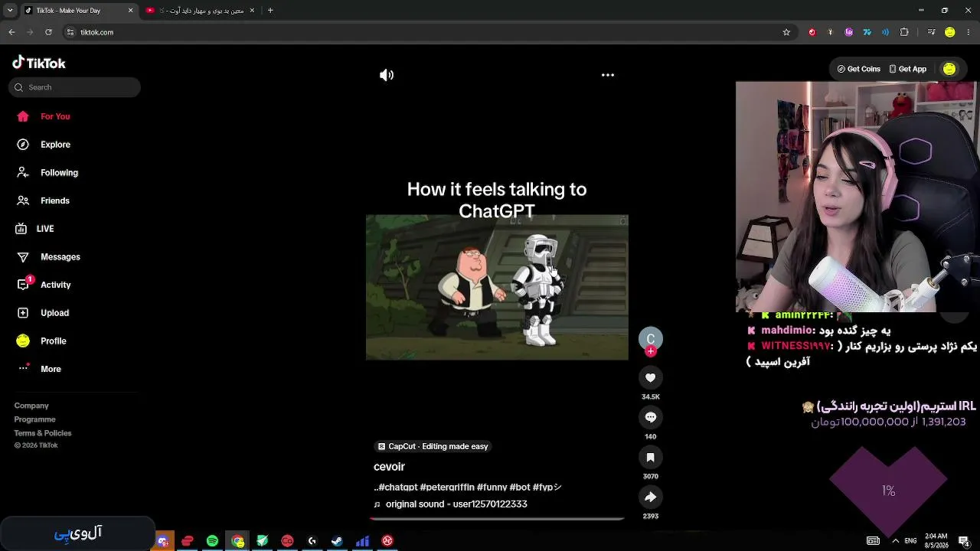The width and height of the screenshot is (980, 551).
Task: Open the red extension in Chrome toolbar
Action: (x=812, y=32)
